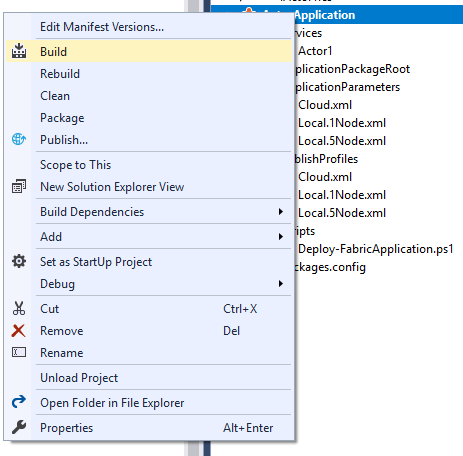Select the ApplicationPackageRoot folder
The height and width of the screenshot is (456, 463).
click(x=352, y=69)
